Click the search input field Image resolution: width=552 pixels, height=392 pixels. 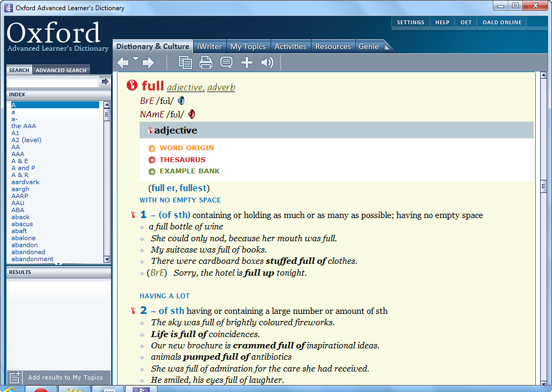click(53, 82)
